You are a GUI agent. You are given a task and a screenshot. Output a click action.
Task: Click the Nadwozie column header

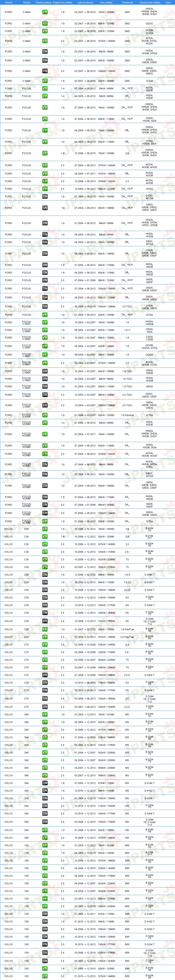point(128,2)
